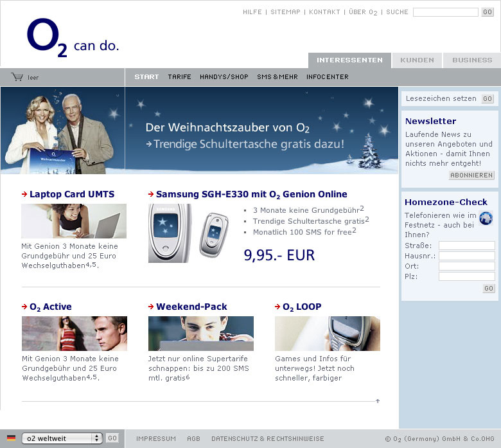Open the O2 LOOP heading link
501x448 pixels.
pyautogui.click(x=302, y=307)
